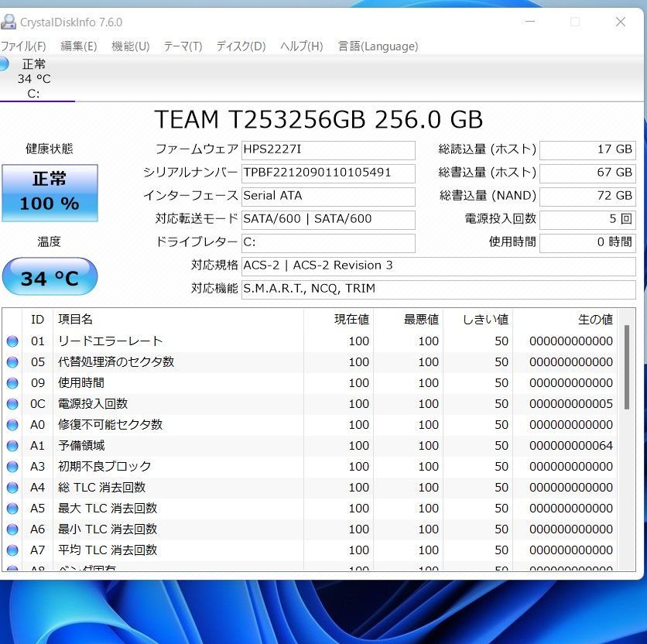Click the 正常 100 % health status button
Screen dimensions: 647x644
coord(50,192)
